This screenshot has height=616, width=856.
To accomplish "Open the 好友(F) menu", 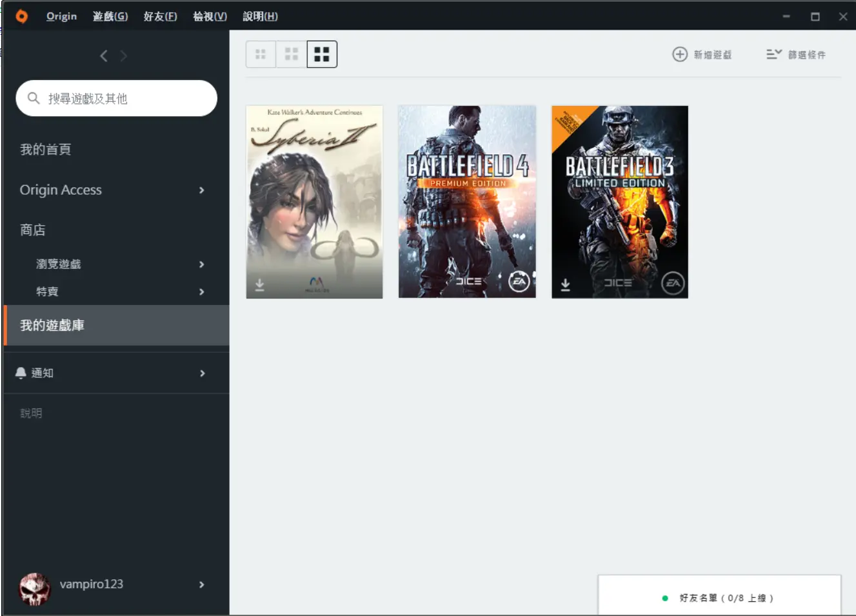I will (160, 16).
